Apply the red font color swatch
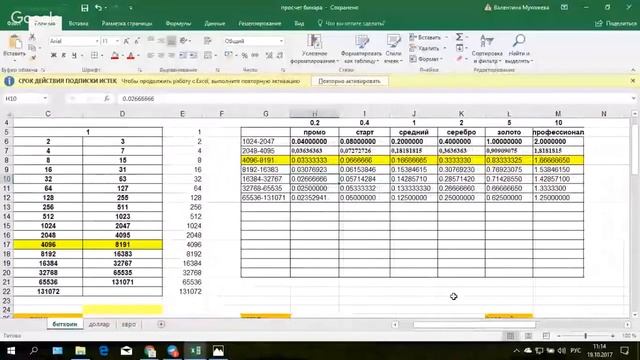Image resolution: width=640 pixels, height=360 pixels. click(131, 56)
